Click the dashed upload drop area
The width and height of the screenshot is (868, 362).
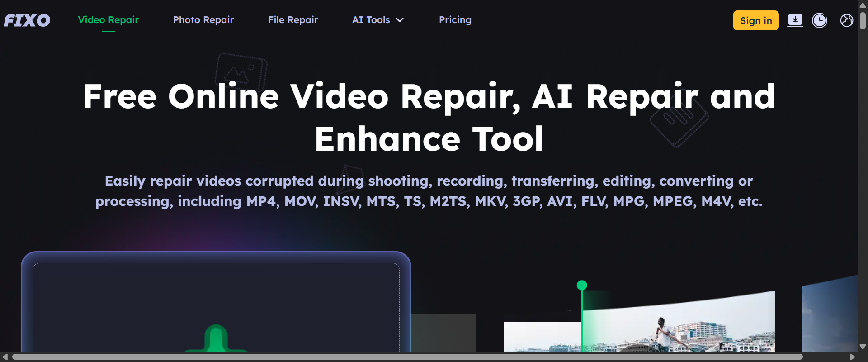tap(216, 307)
